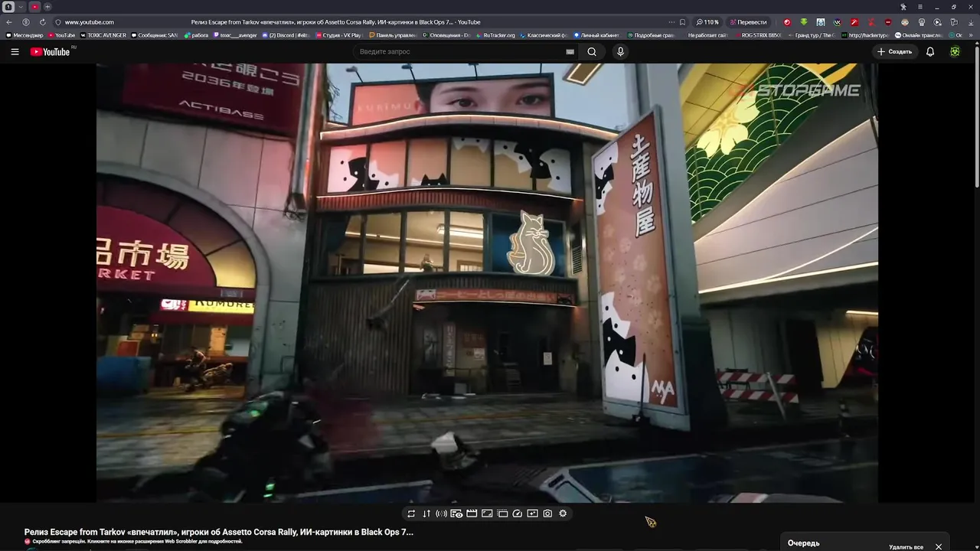Open the three-dots page actions menu
The width and height of the screenshot is (980, 551).
click(671, 22)
